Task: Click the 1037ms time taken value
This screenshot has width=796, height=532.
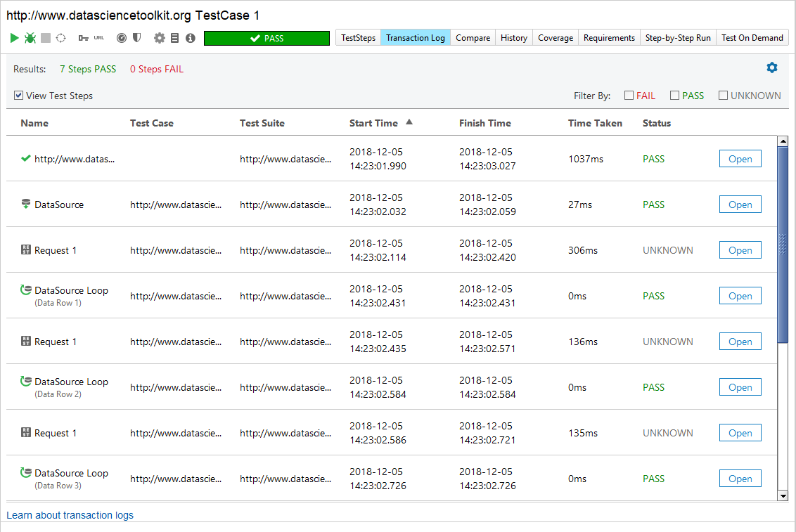Action: pyautogui.click(x=586, y=159)
